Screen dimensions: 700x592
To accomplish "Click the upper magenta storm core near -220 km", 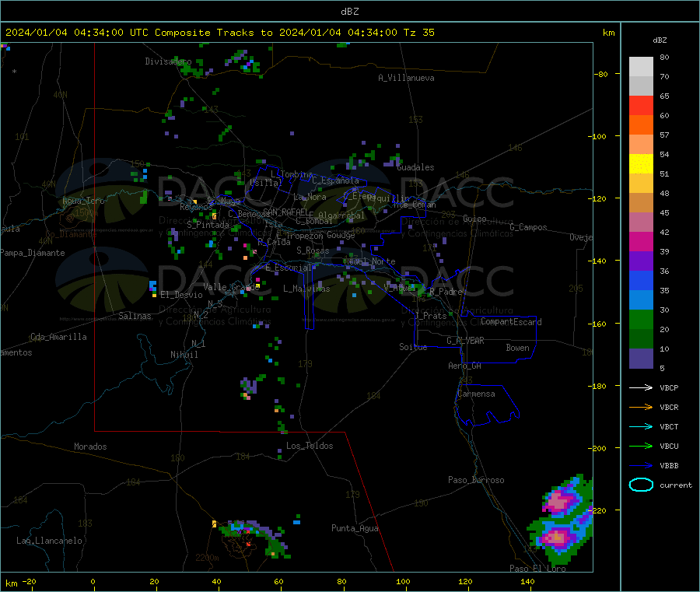I will click(558, 501).
